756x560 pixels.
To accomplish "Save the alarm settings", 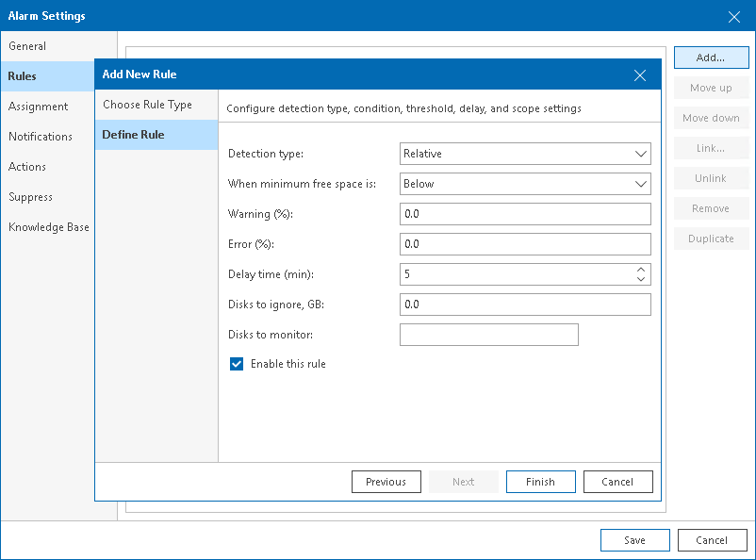I will point(634,540).
